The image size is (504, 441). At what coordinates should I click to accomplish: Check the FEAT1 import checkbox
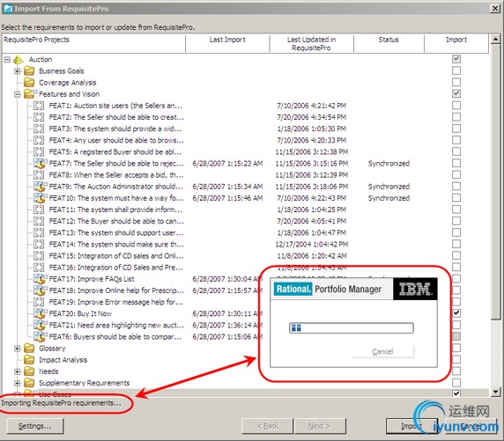pos(456,106)
